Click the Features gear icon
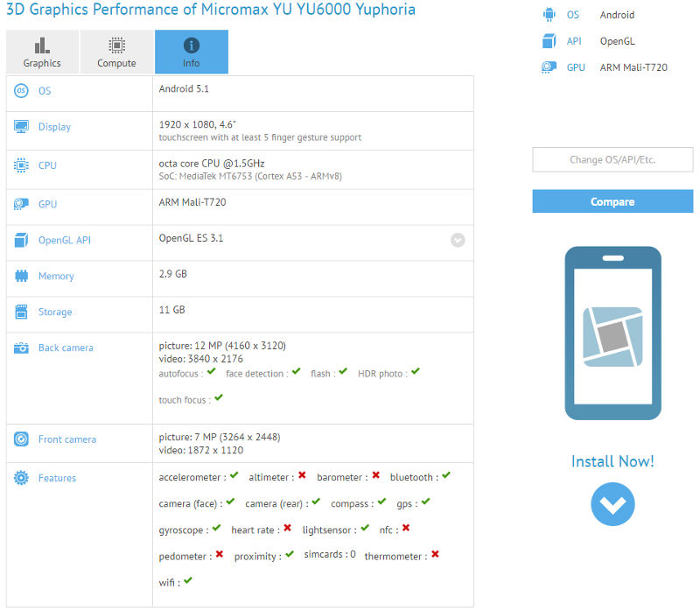Viewport: 700px width, 611px height. click(21, 478)
